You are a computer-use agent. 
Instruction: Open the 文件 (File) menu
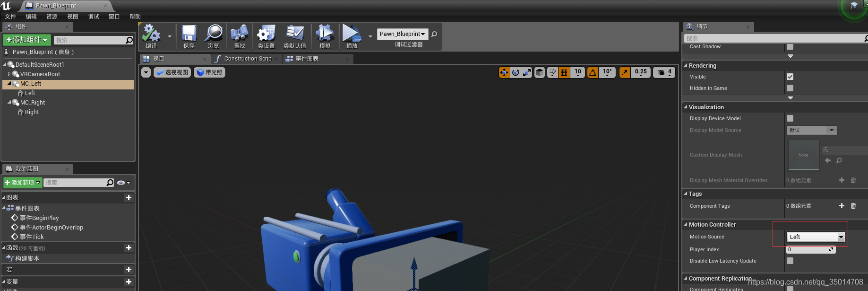pos(10,17)
